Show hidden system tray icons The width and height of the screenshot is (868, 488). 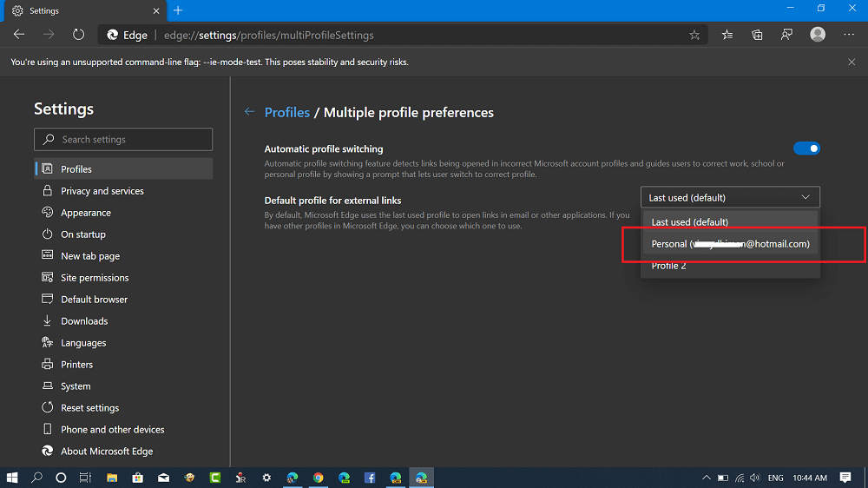[707, 478]
